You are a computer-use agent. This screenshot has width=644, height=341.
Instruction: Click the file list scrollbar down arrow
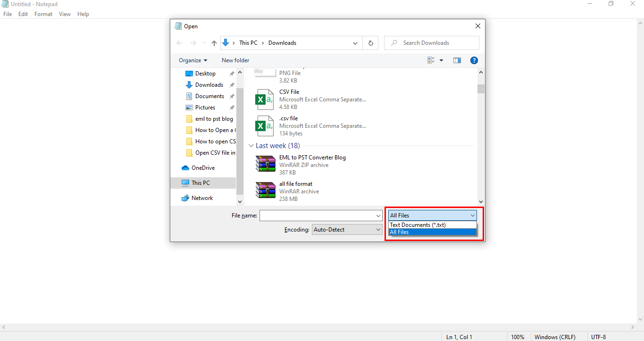pos(481,202)
